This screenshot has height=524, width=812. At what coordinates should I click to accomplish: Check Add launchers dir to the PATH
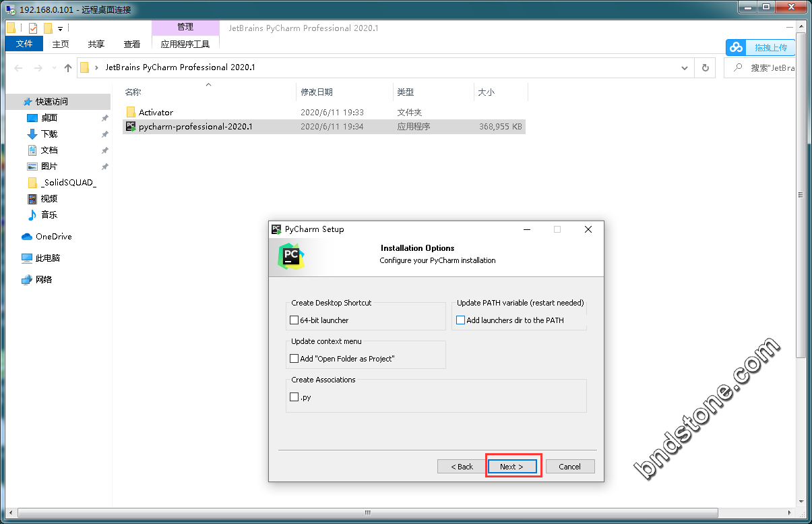[x=461, y=320]
